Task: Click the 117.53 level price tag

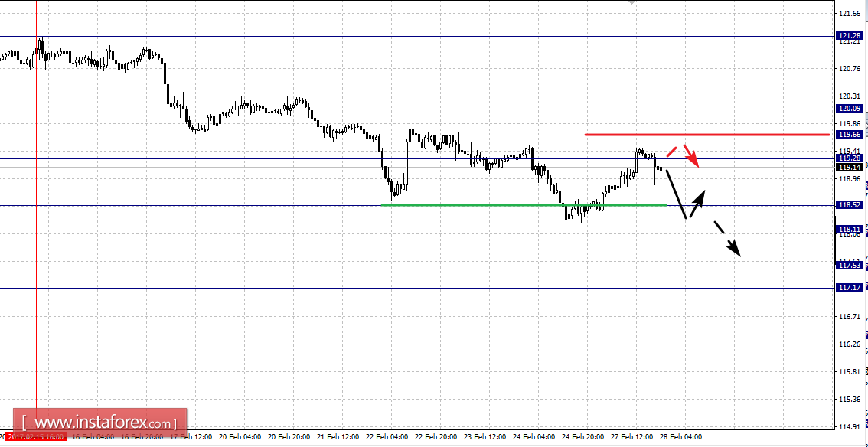Action: click(x=849, y=266)
